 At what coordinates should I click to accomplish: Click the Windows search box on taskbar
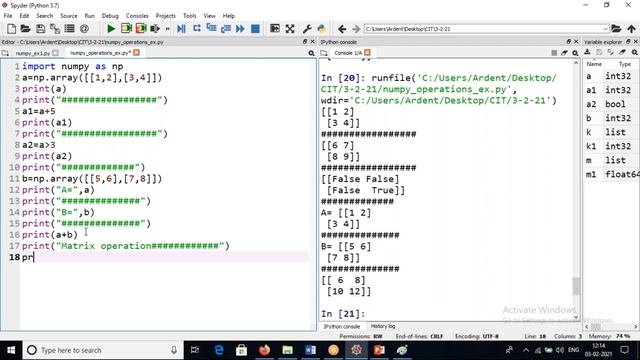[x=102, y=350]
